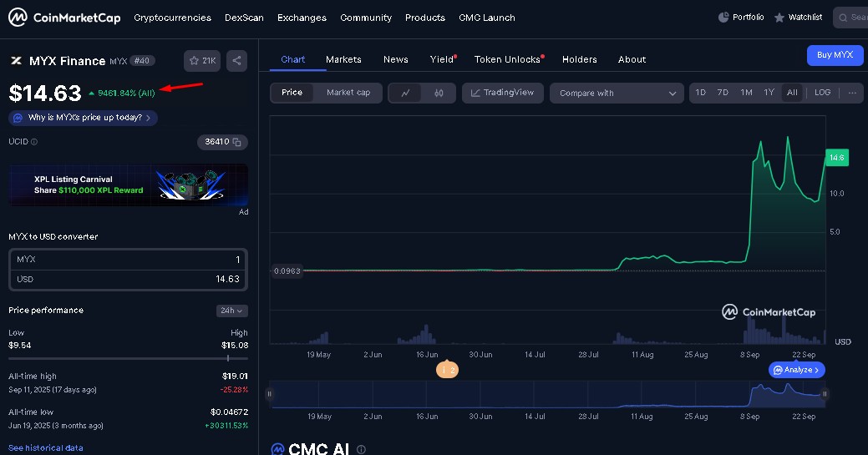Click the share icon button
868x455 pixels.
pyautogui.click(x=236, y=61)
